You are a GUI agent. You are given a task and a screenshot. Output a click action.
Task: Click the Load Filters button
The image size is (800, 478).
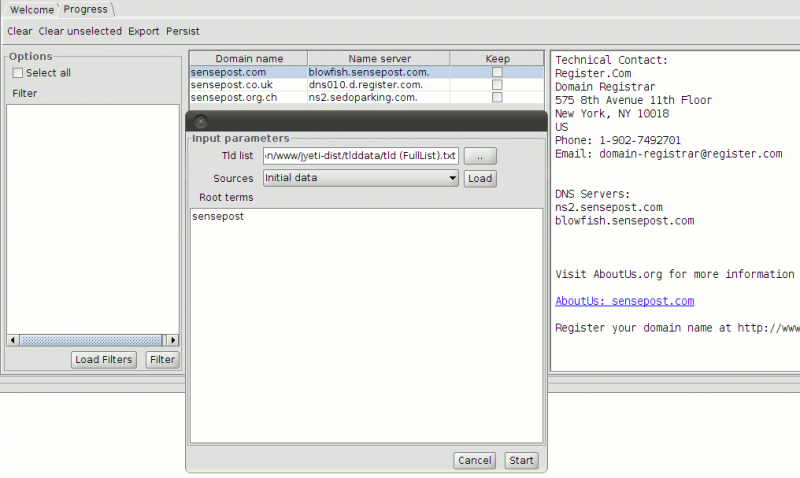pos(104,360)
